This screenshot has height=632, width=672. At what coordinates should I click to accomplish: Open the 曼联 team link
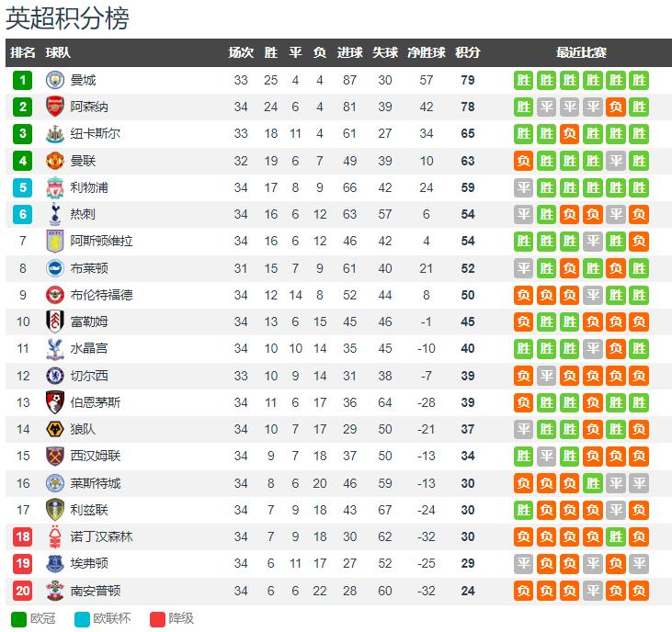click(83, 161)
